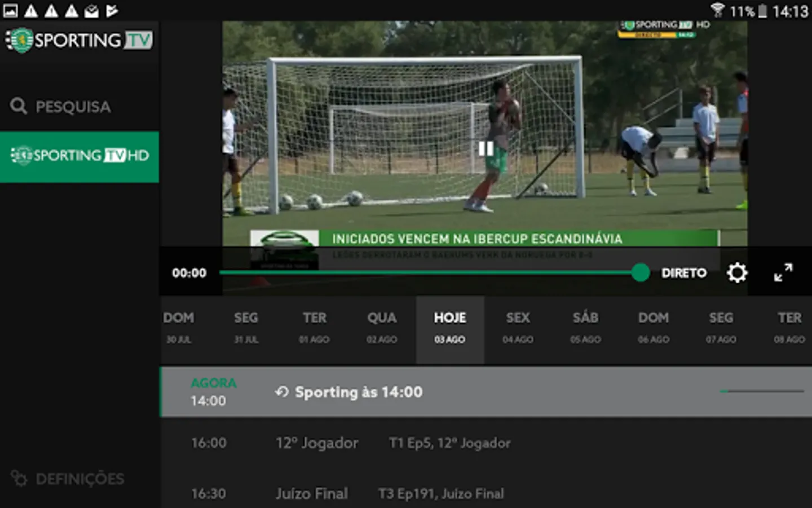Jump to live with DIRETO
The height and width of the screenshot is (508, 812).
coord(683,273)
